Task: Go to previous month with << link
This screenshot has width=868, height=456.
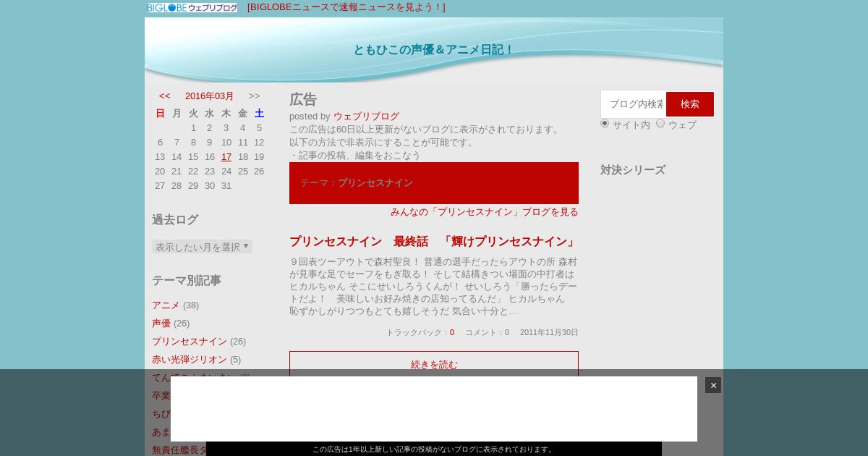Action: click(165, 96)
